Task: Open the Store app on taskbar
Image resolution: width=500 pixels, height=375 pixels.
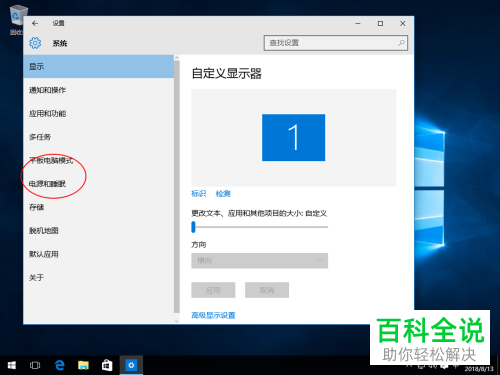Action: (107, 366)
